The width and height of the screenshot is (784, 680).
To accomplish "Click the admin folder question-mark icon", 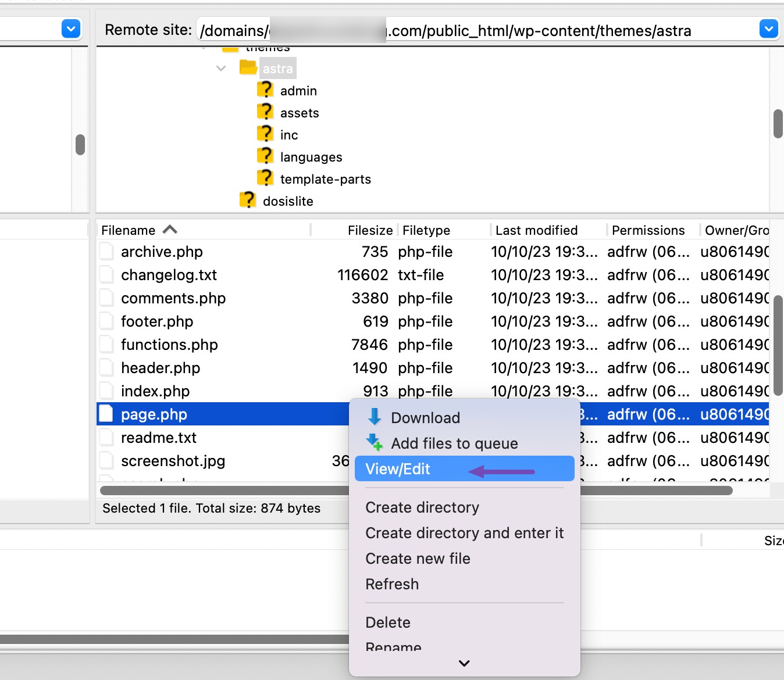I will coord(265,90).
